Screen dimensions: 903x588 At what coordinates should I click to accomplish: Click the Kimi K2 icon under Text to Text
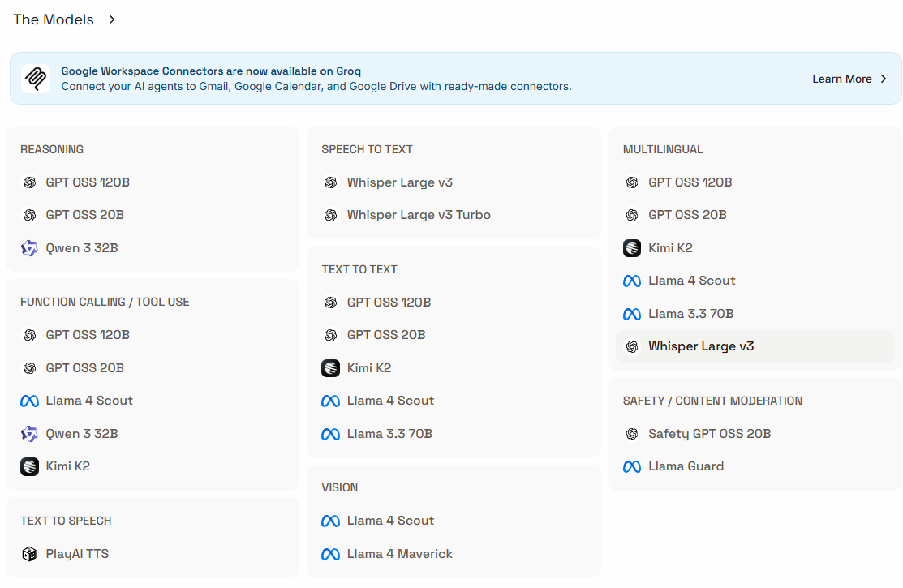(x=330, y=368)
